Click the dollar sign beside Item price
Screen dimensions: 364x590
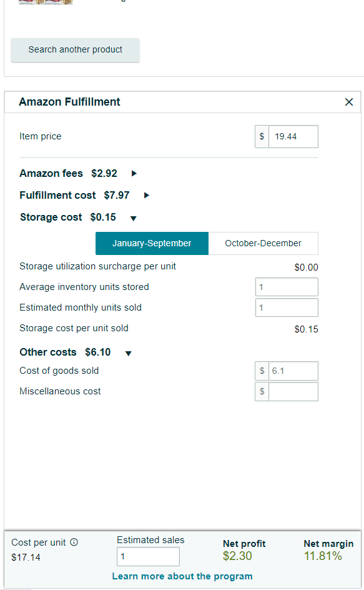[262, 137]
